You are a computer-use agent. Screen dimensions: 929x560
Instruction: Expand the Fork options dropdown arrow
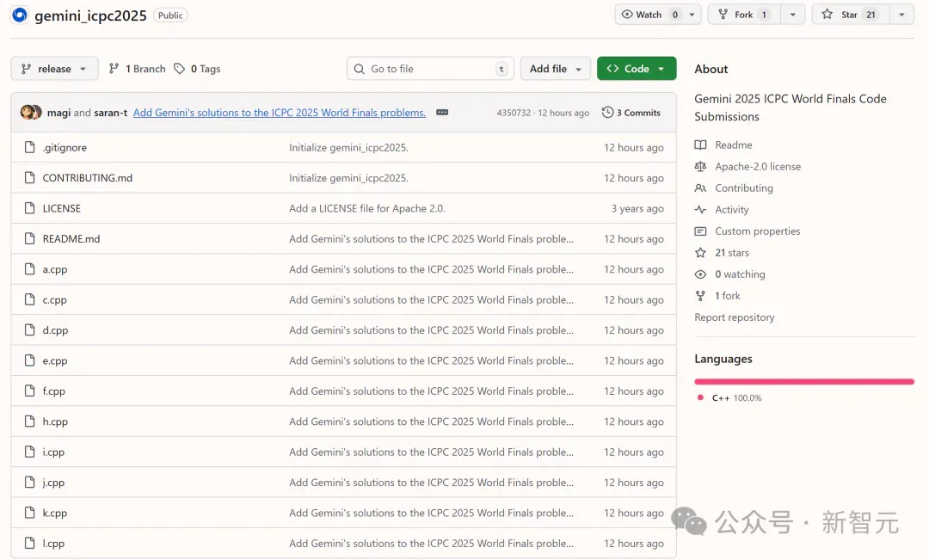point(793,15)
